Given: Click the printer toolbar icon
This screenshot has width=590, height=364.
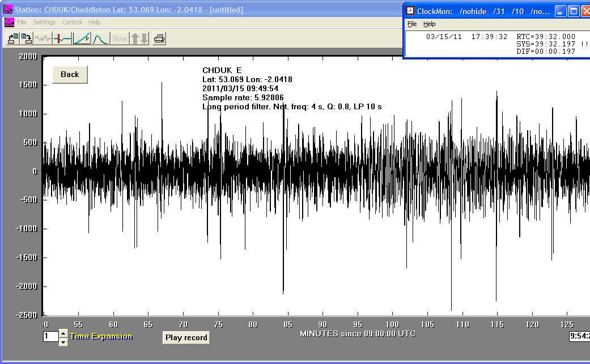Looking at the screenshot, I should tap(159, 38).
